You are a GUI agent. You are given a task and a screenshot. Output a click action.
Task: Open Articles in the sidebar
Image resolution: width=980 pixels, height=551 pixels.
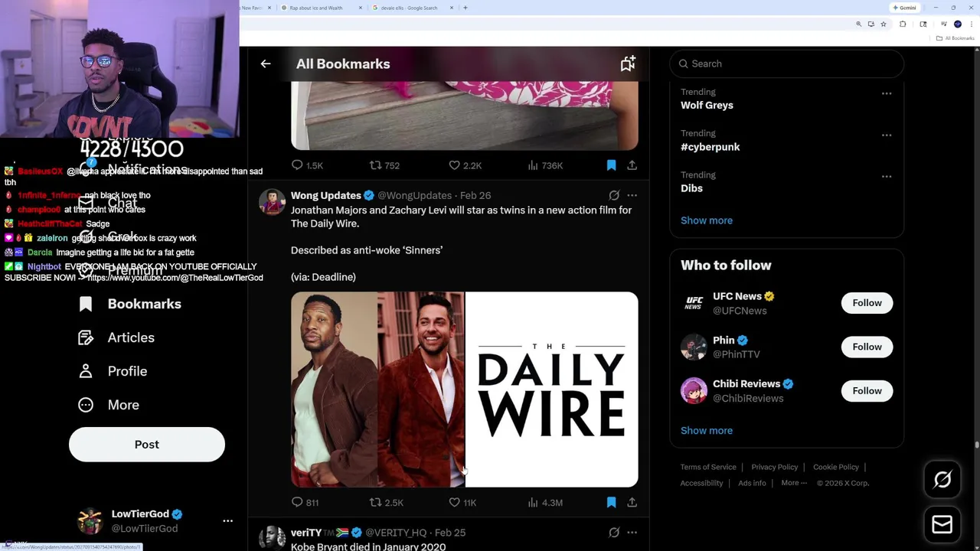point(116,337)
